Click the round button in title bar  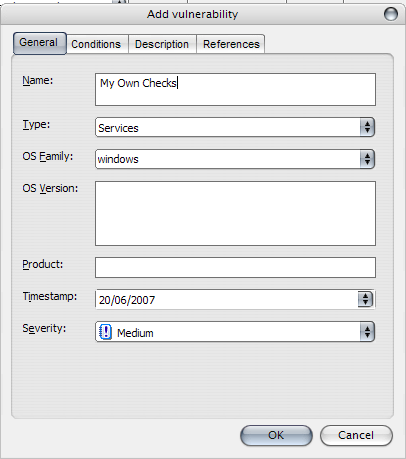point(391,14)
